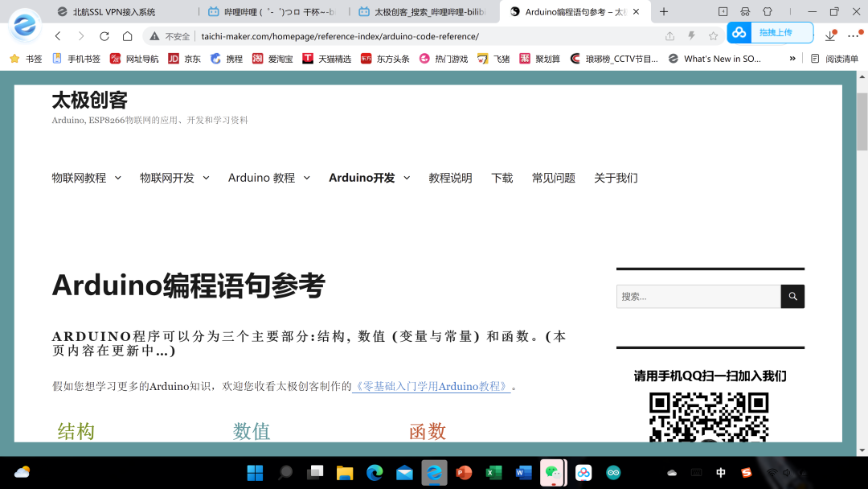Click the page vertical scrollbar thumb
The image size is (868, 489).
(862, 121)
